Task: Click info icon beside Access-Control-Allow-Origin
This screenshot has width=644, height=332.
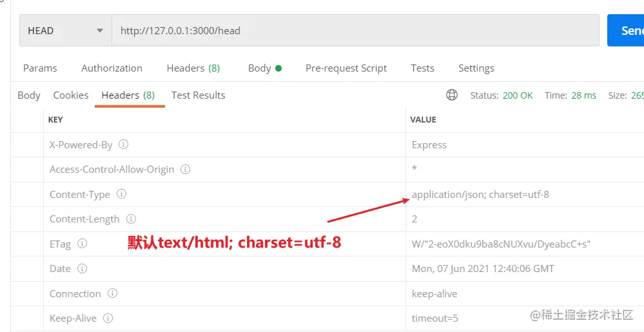Action: [185, 170]
